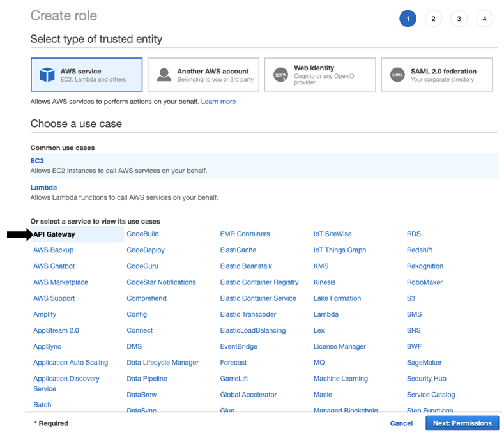
Task: Choose Another AWS account trusted entity
Action: tap(203, 75)
